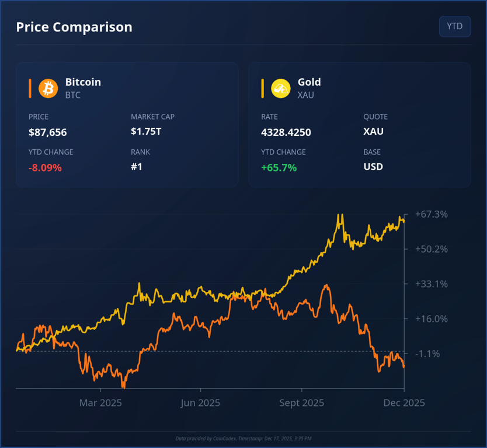
Task: Click the Dec 2025 axis label
Action: (403, 402)
